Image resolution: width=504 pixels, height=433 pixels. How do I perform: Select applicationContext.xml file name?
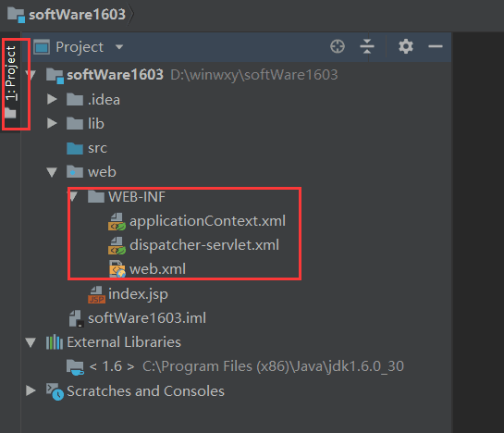[207, 221]
